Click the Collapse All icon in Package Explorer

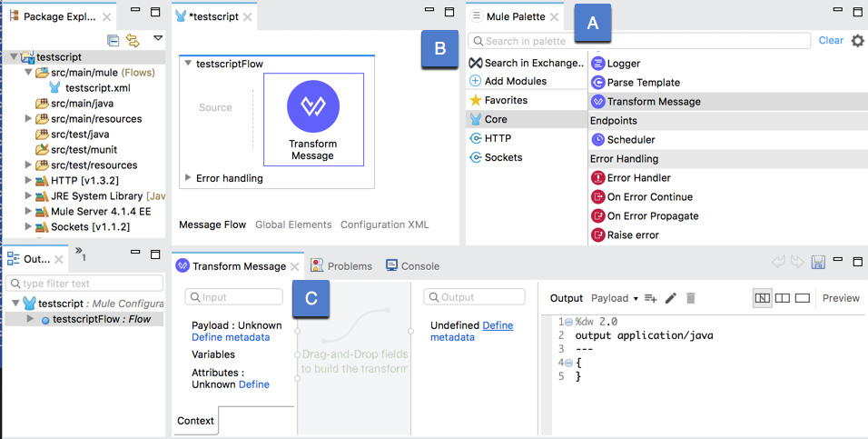[113, 41]
